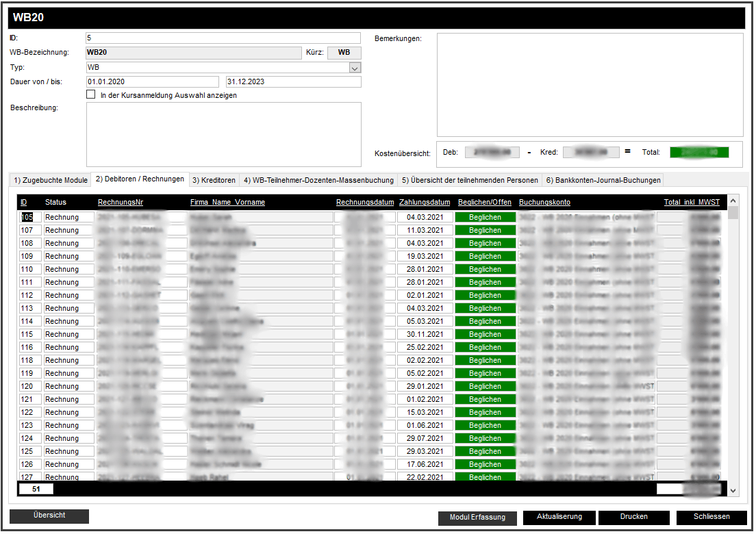The height and width of the screenshot is (534, 756).
Task: Print using the Drucken button
Action: [633, 517]
